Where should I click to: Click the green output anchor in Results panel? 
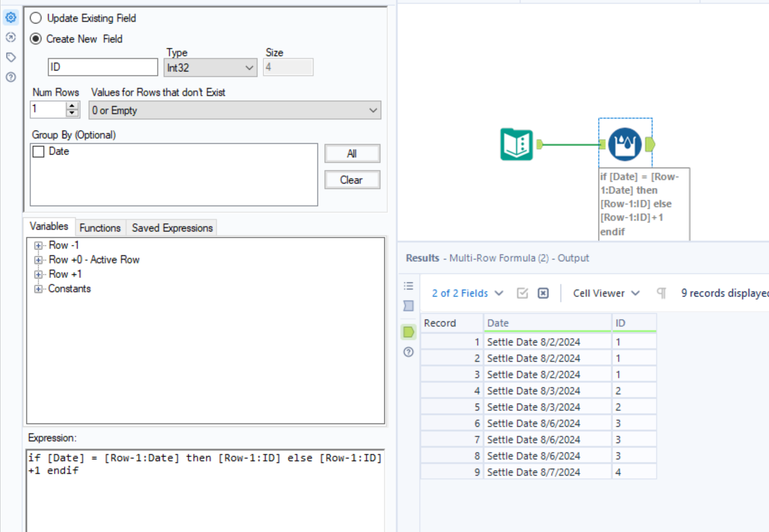[408, 332]
